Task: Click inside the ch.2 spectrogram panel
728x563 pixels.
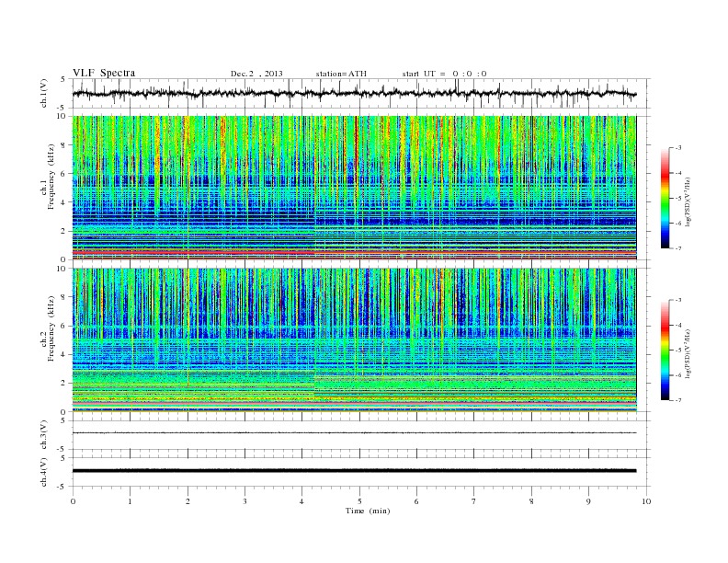Action: tap(354, 339)
